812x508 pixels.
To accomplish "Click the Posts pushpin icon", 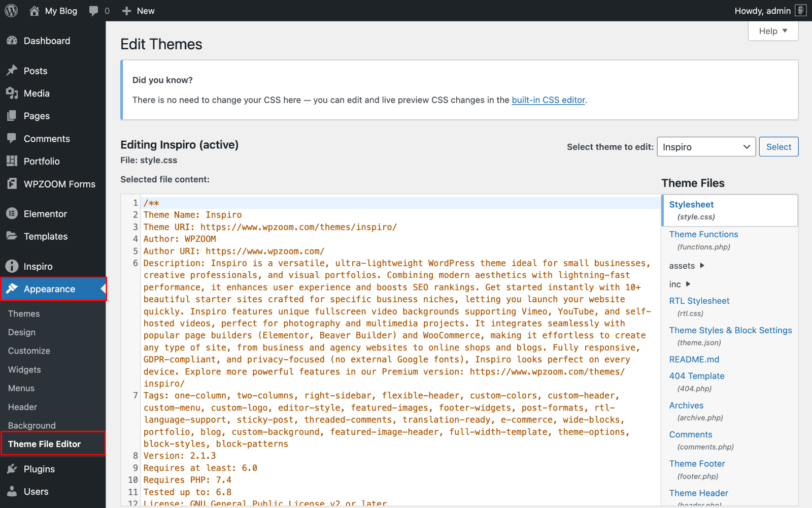I will pyautogui.click(x=12, y=71).
